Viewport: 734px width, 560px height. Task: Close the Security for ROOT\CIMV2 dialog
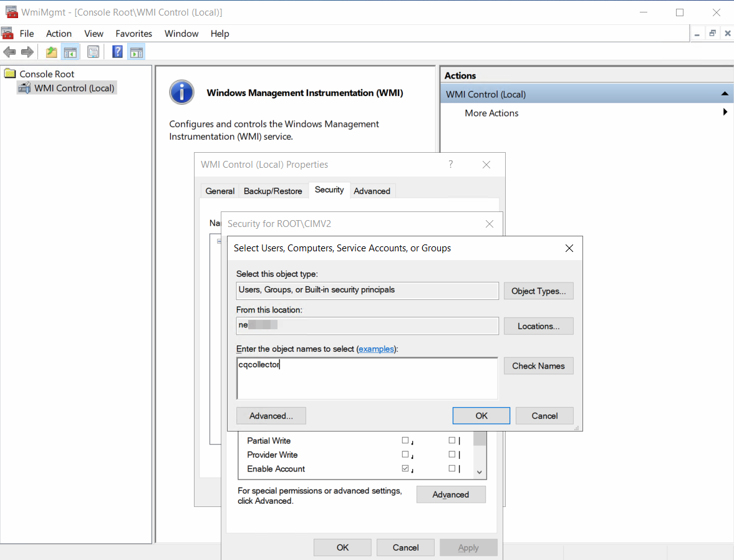(x=489, y=224)
